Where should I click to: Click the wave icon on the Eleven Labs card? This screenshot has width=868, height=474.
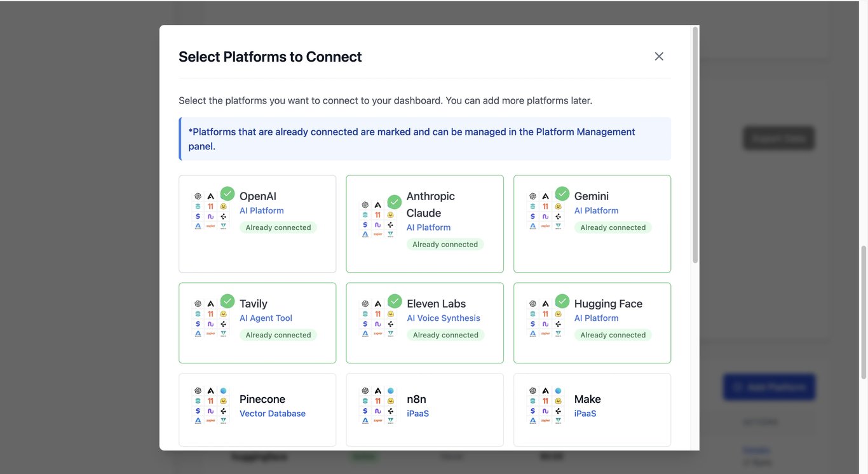378,324
